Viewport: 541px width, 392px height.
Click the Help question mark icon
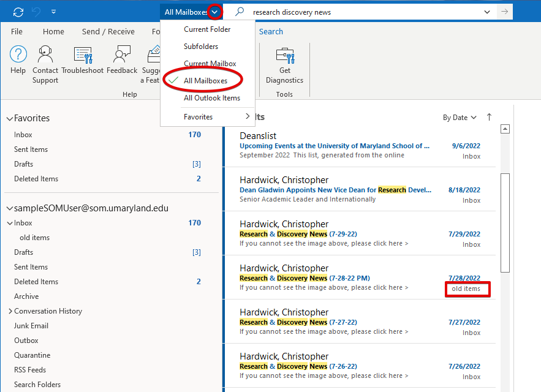click(18, 55)
